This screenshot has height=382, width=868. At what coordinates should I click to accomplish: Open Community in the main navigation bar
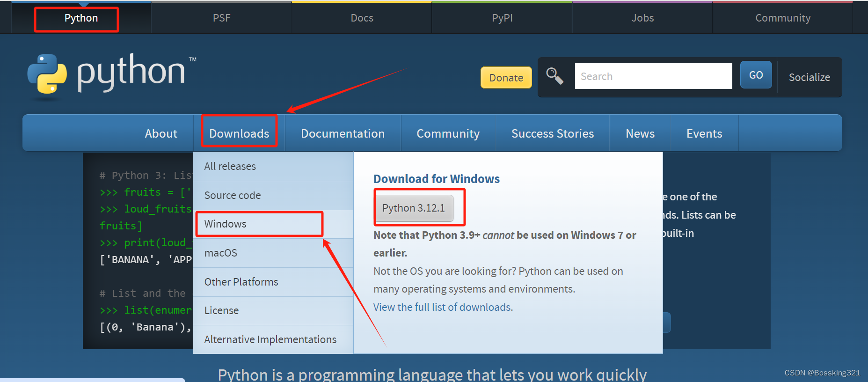(448, 133)
